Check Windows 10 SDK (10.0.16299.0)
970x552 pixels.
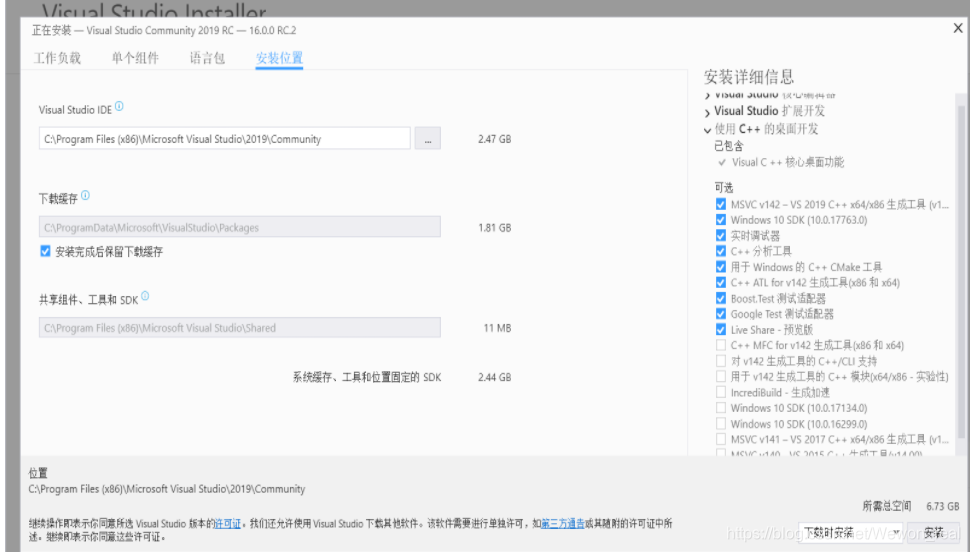click(721, 424)
